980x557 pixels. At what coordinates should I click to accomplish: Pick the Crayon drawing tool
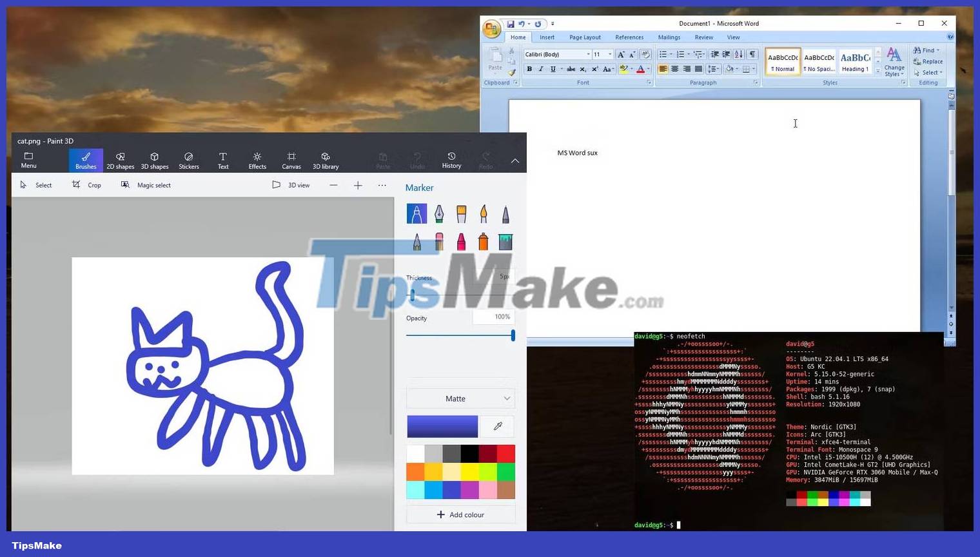point(461,242)
